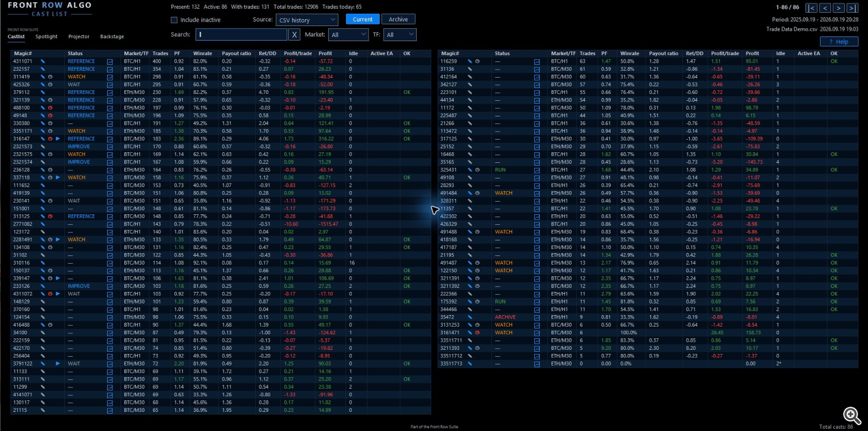Clear the search with the X button
868x431 pixels.
tap(294, 35)
